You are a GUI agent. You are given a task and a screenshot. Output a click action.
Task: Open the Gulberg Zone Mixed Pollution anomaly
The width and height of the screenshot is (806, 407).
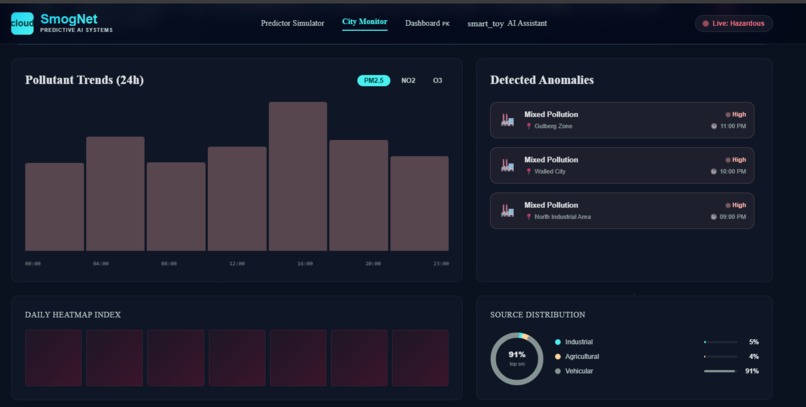pos(622,120)
